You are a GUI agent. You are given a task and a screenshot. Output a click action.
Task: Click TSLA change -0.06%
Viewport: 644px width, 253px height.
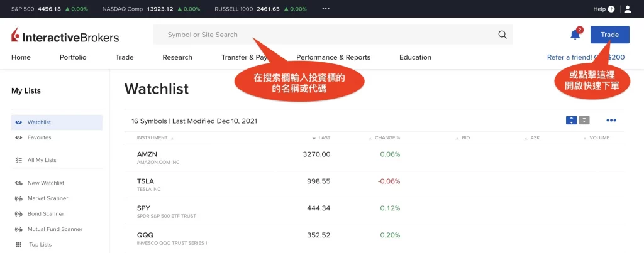click(x=389, y=181)
